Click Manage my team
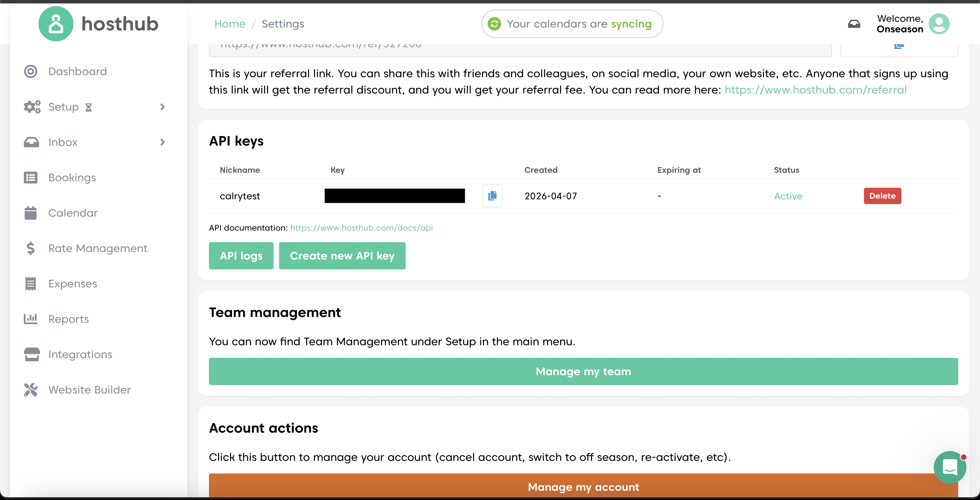980x500 pixels. tap(583, 371)
